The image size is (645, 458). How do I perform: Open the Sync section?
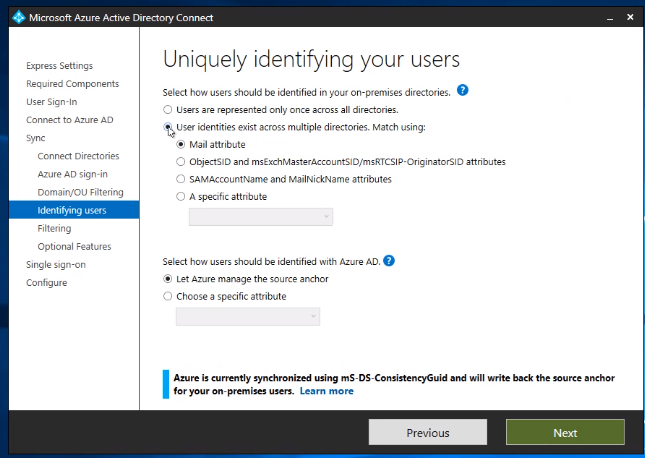(x=35, y=138)
